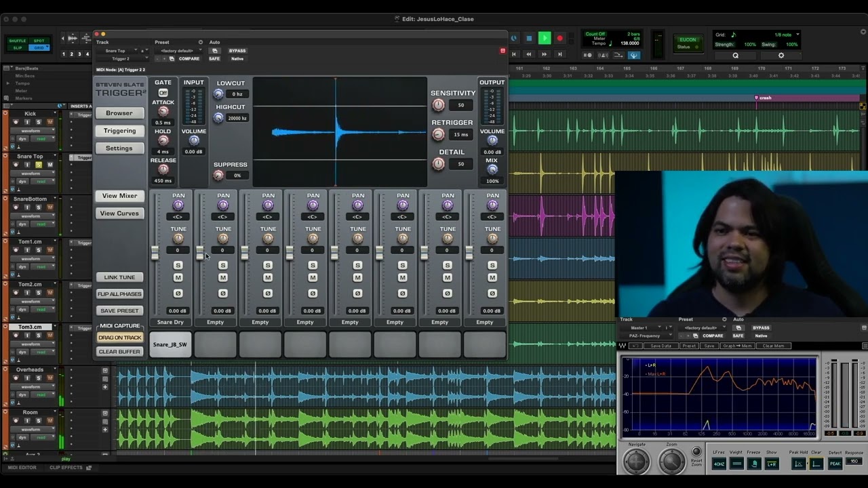Solo the Snare Dry slot in Trigger mixer
The image size is (868, 488).
click(178, 265)
